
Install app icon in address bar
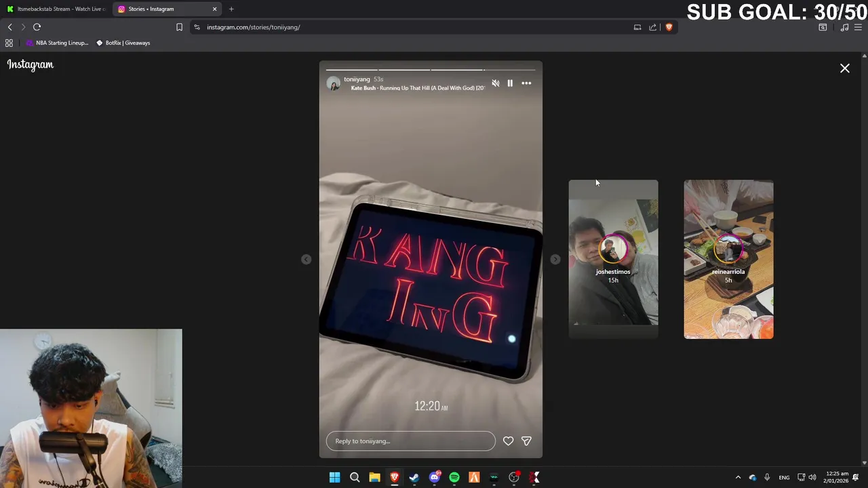pos(637,27)
